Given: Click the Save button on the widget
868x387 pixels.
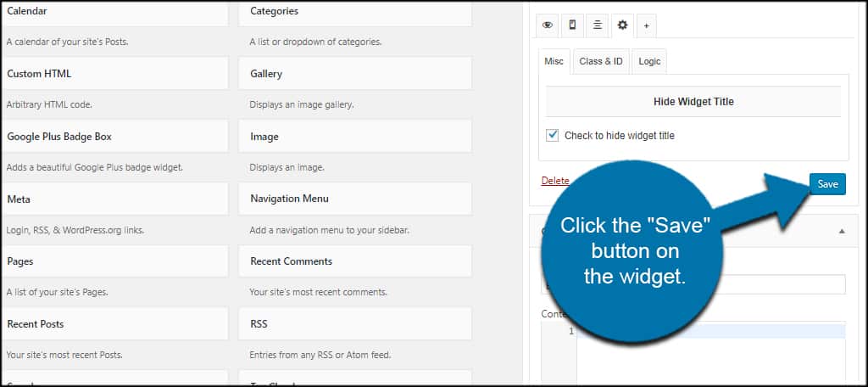Looking at the screenshot, I should (827, 184).
